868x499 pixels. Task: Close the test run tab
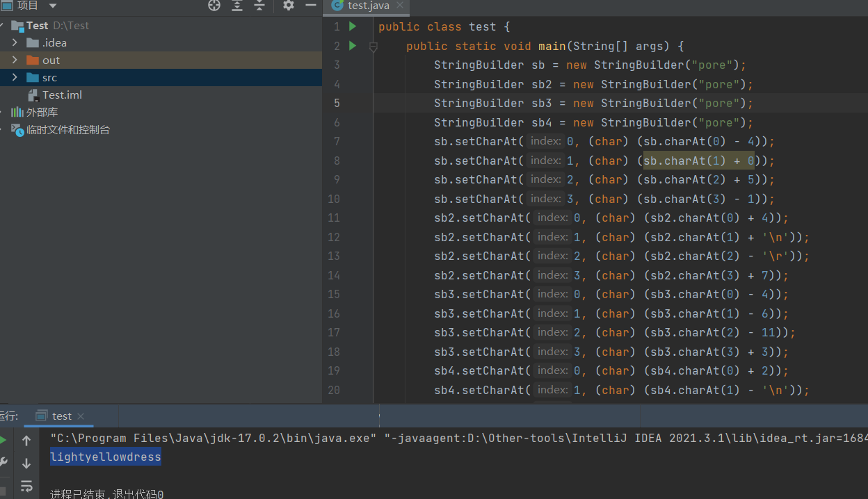click(81, 416)
